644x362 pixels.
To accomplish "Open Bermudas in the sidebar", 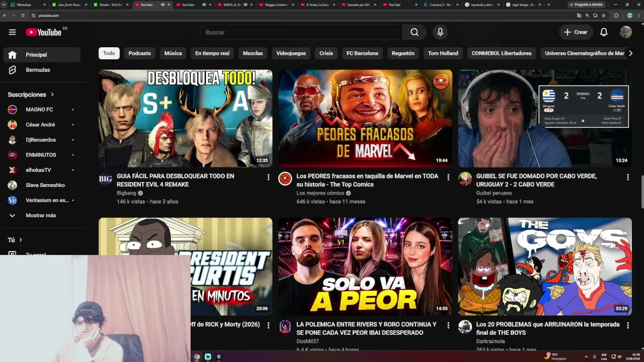I will tap(42, 70).
